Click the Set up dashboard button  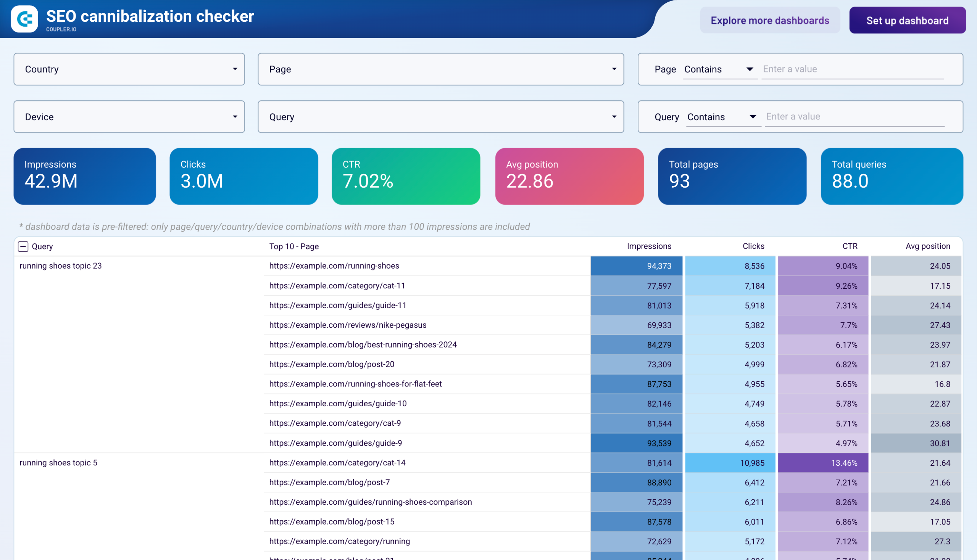pos(907,20)
